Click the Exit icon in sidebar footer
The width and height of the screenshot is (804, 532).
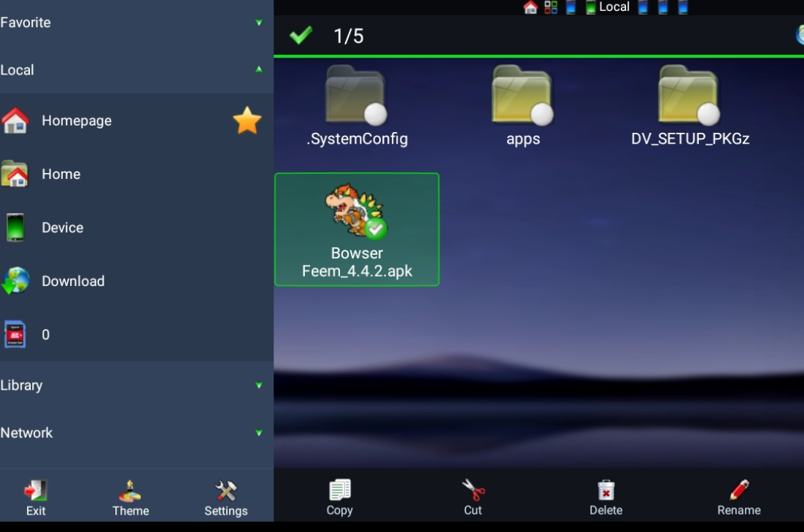pyautogui.click(x=35, y=490)
